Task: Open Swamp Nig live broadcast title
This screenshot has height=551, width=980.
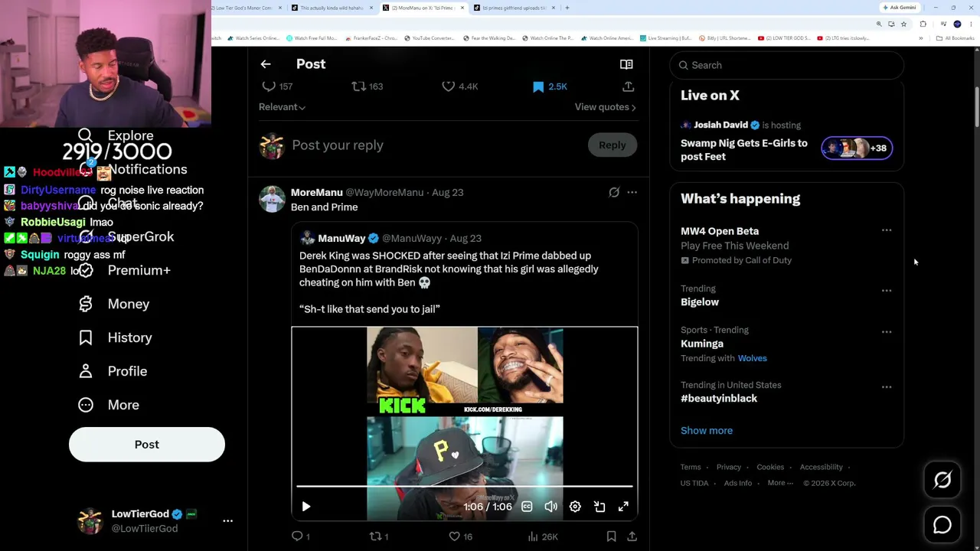Action: pos(744,150)
